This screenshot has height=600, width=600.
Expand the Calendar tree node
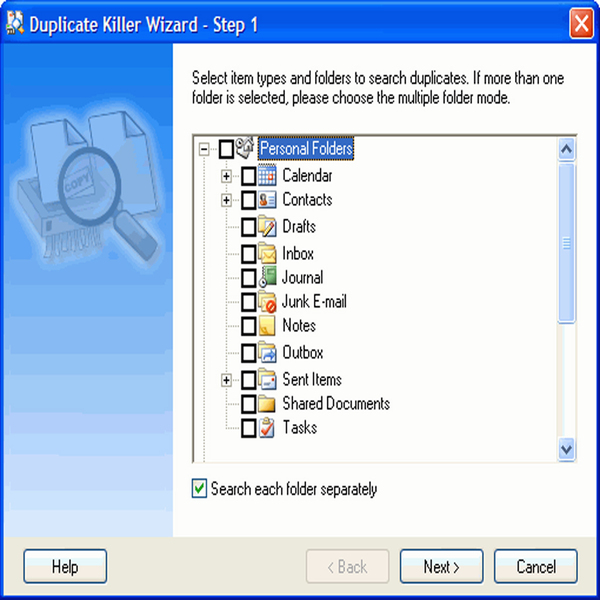(226, 176)
